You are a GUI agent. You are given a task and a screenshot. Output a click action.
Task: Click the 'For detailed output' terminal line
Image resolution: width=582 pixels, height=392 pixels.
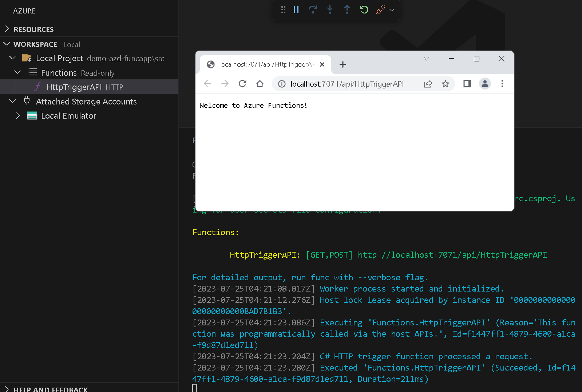[x=310, y=278]
